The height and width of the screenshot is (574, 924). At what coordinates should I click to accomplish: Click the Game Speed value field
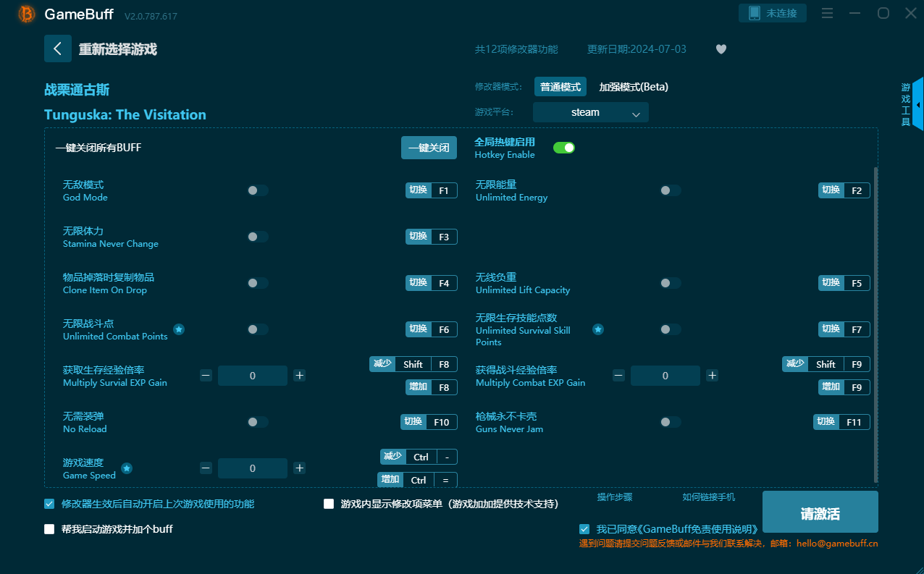(253, 468)
